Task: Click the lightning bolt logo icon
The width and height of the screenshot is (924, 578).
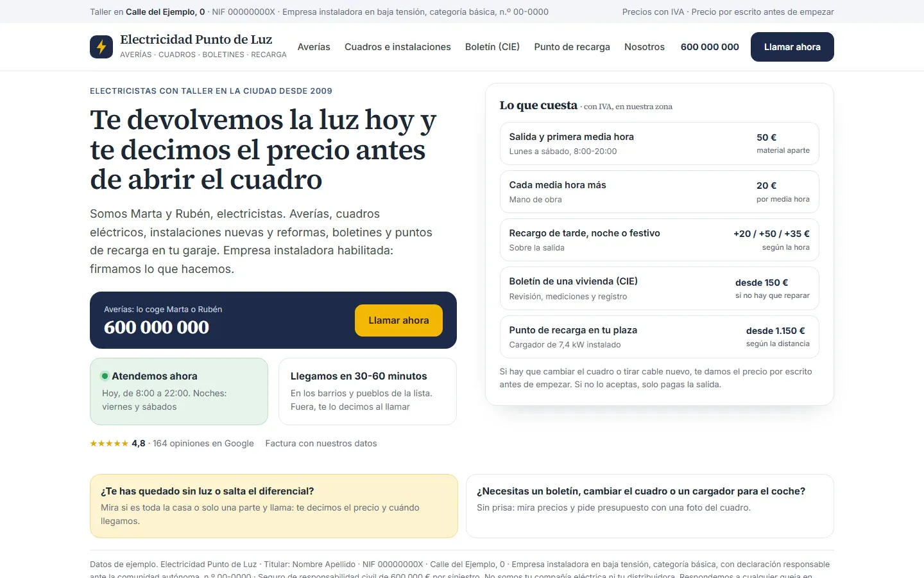Action: [x=101, y=47]
